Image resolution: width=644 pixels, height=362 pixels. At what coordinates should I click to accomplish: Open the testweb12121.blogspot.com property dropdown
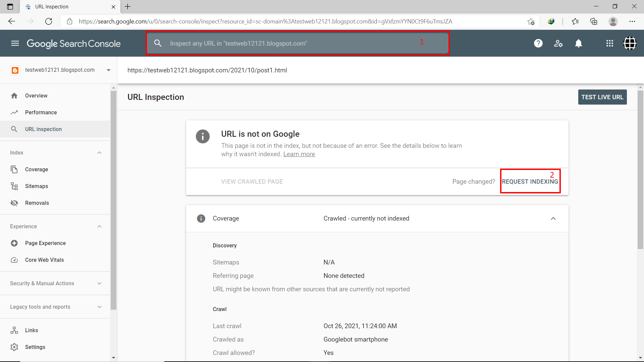[108, 70]
